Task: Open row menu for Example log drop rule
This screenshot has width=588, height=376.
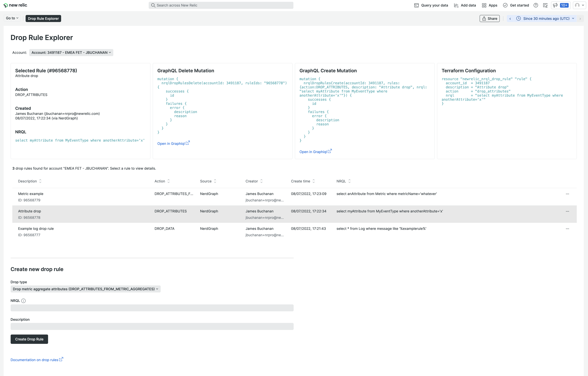Action: tap(567, 229)
